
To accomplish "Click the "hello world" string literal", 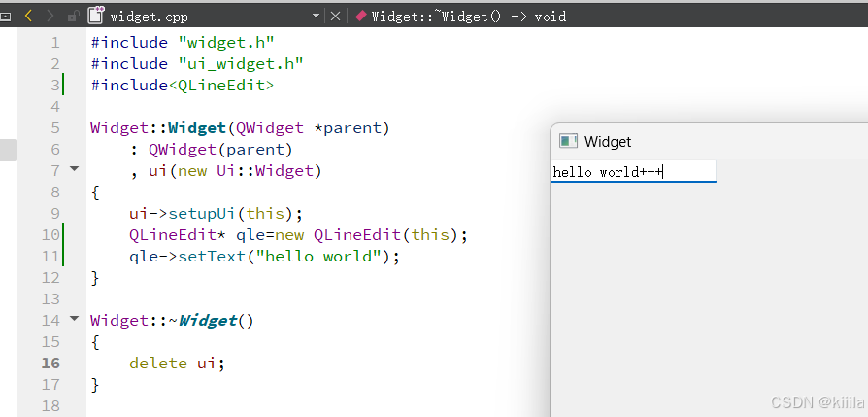I will [318, 257].
